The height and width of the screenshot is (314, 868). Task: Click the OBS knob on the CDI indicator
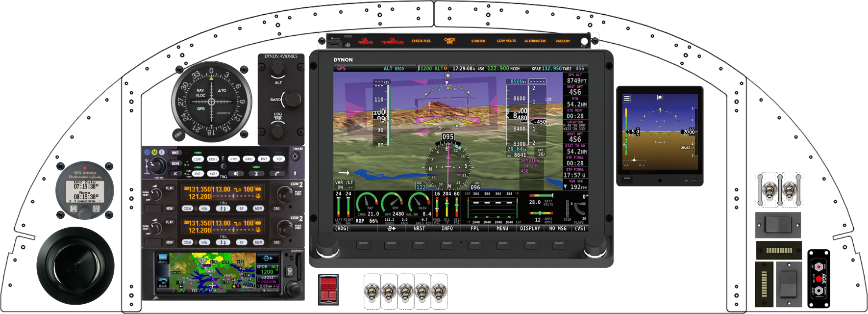point(178,134)
